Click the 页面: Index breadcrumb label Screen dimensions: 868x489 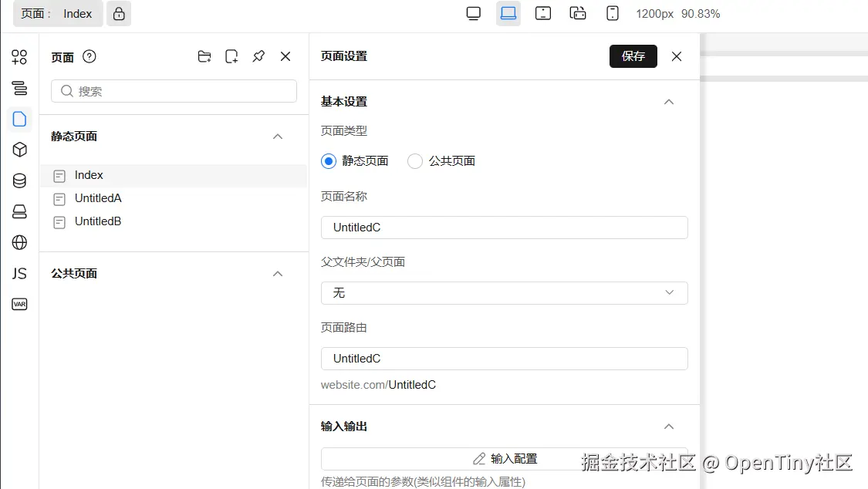(x=57, y=14)
